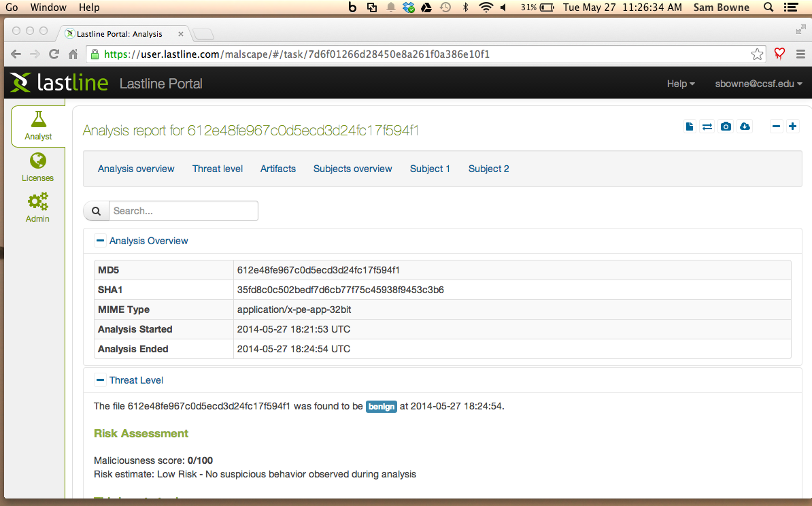Collapse the Analysis Overview section
This screenshot has height=506, width=812.
tap(100, 240)
